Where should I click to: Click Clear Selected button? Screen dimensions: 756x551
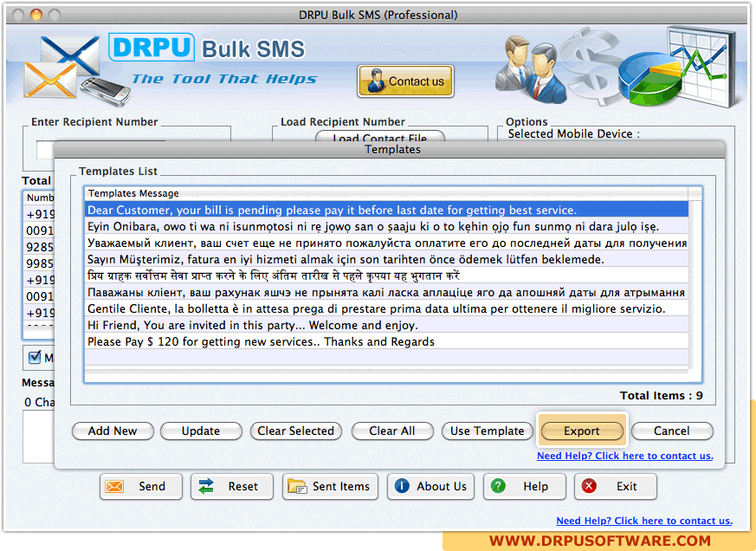296,431
